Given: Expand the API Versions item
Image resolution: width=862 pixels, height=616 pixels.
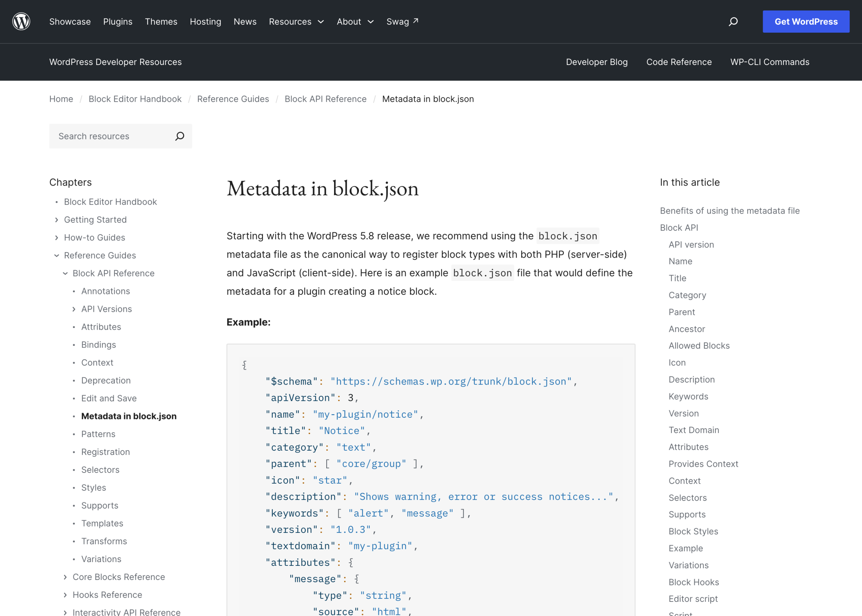Looking at the screenshot, I should coord(74,309).
